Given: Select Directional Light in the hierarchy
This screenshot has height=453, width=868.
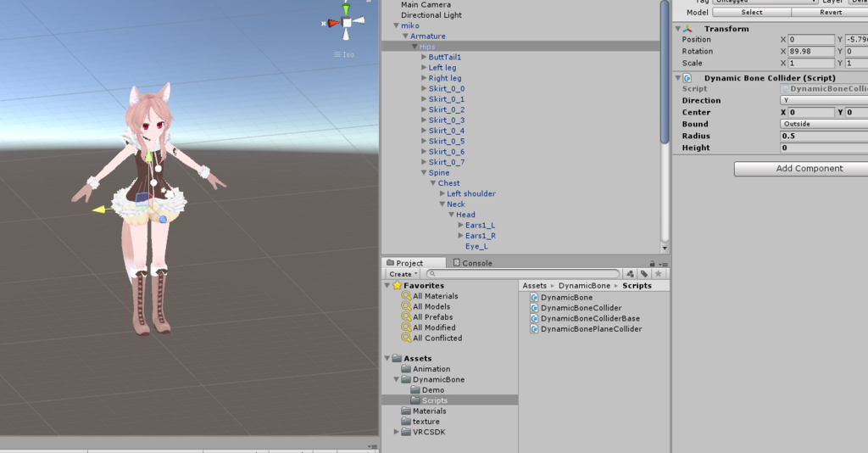Looking at the screenshot, I should [431, 15].
